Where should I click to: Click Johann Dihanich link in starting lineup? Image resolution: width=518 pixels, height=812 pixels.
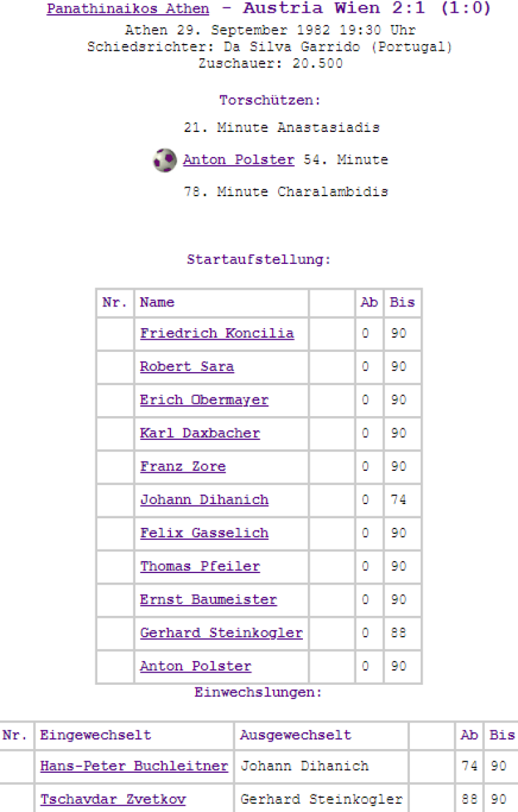click(204, 500)
